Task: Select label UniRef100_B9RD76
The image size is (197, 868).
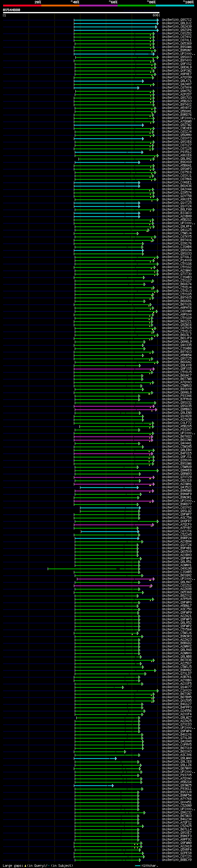Action: pyautogui.click(x=177, y=115)
